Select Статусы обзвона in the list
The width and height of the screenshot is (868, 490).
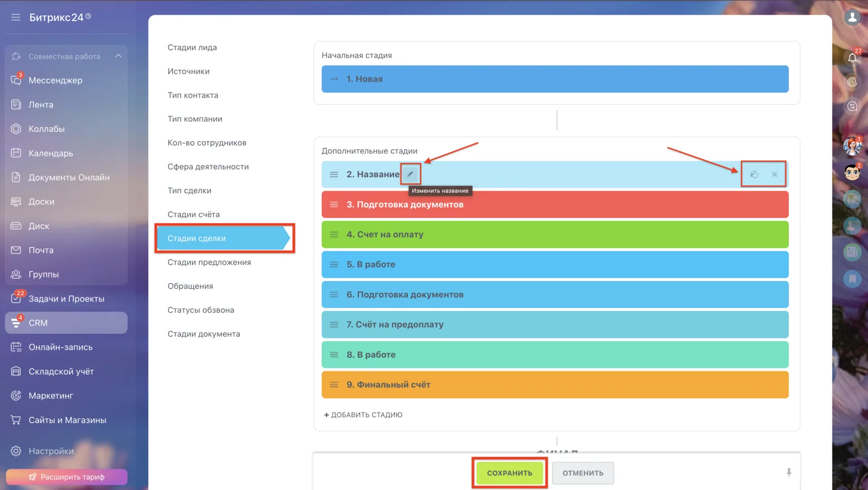click(201, 310)
